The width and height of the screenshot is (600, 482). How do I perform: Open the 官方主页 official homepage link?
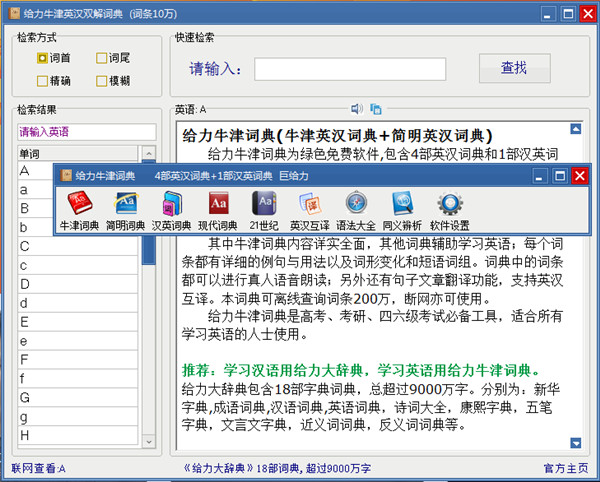(567, 468)
